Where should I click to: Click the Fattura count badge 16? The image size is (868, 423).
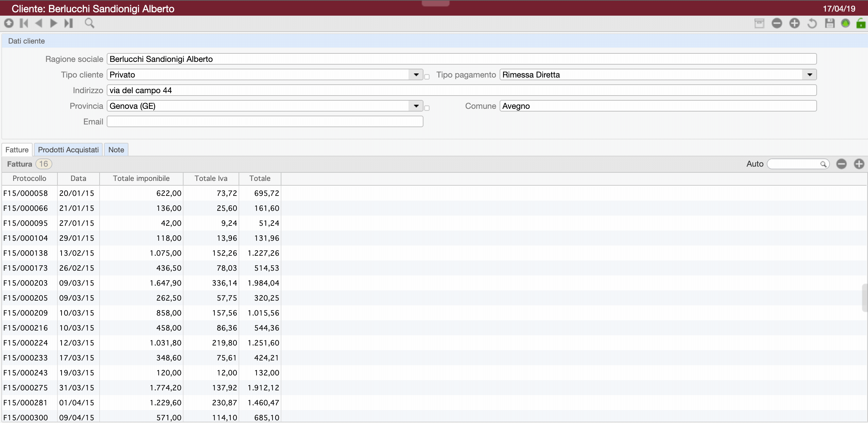(44, 164)
